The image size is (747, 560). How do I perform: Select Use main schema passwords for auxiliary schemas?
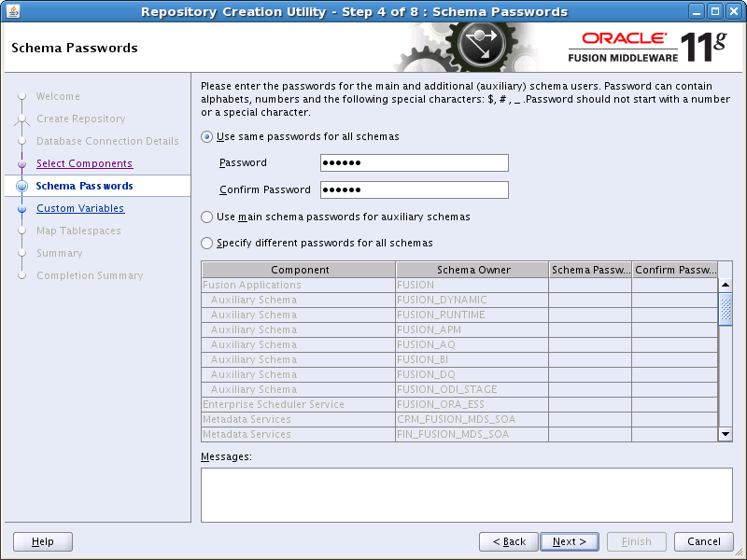(206, 217)
